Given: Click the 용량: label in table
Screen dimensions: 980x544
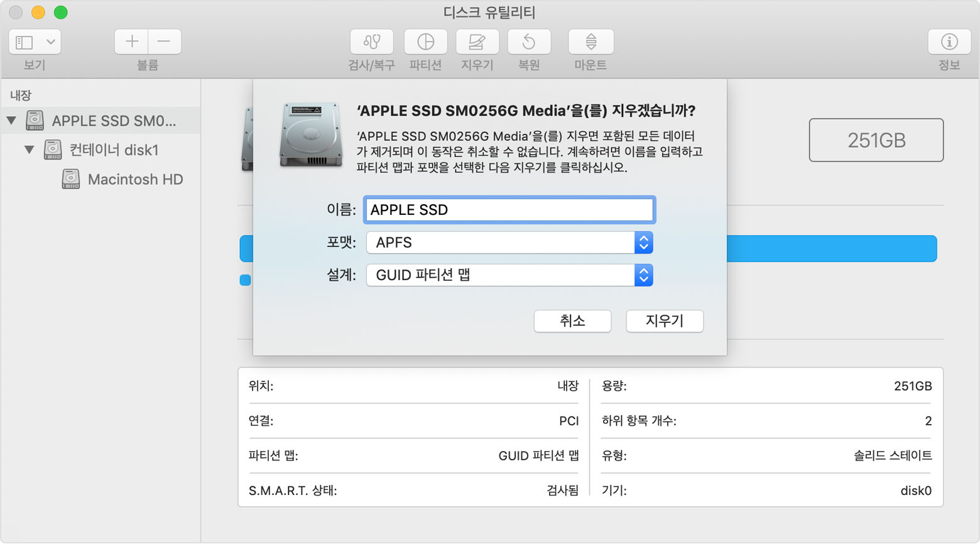Looking at the screenshot, I should click(x=614, y=386).
